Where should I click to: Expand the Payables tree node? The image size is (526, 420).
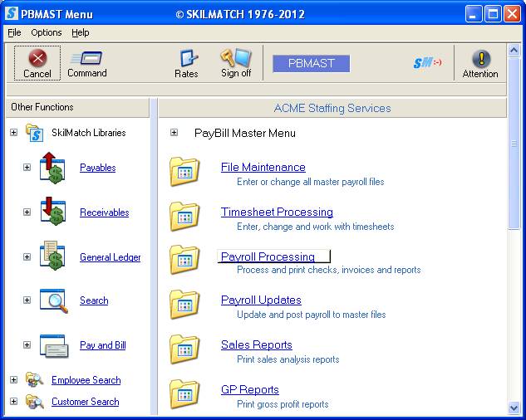pos(27,167)
